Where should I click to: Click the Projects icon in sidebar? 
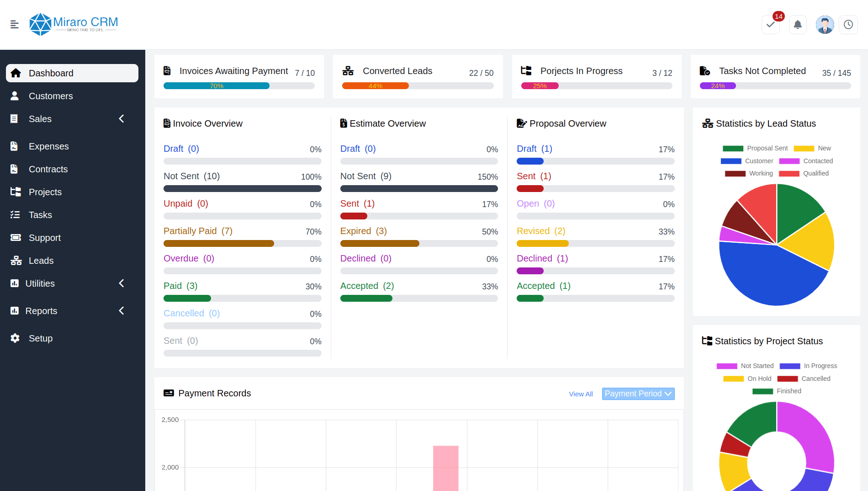tap(16, 192)
